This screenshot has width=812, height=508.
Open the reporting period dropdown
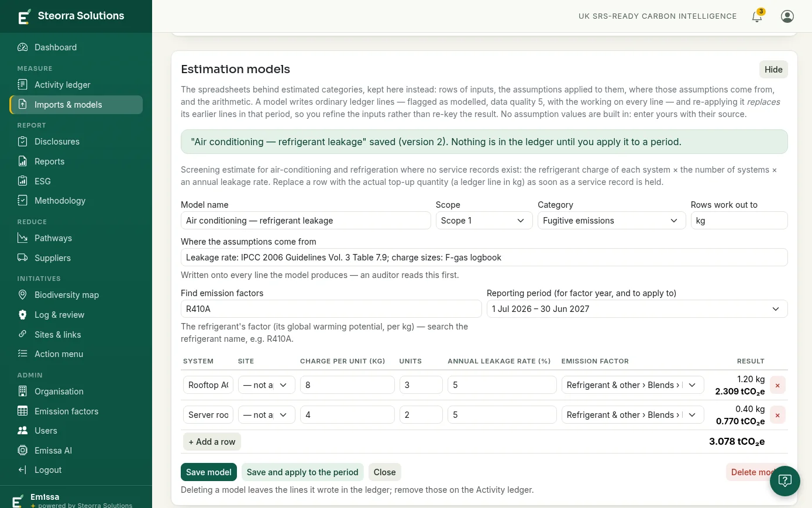(x=637, y=309)
